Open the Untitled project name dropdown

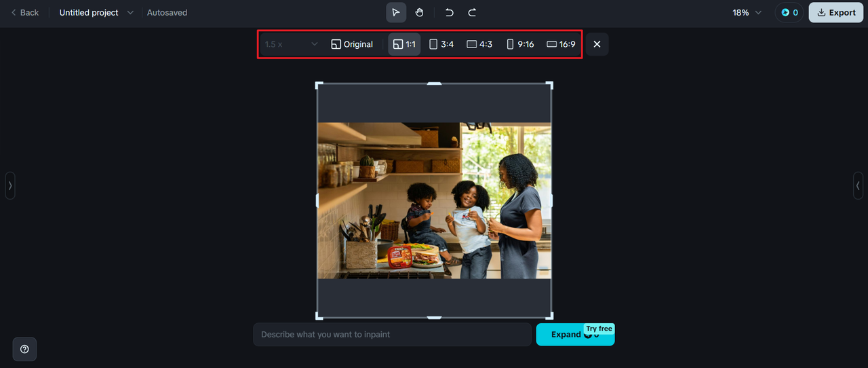96,12
